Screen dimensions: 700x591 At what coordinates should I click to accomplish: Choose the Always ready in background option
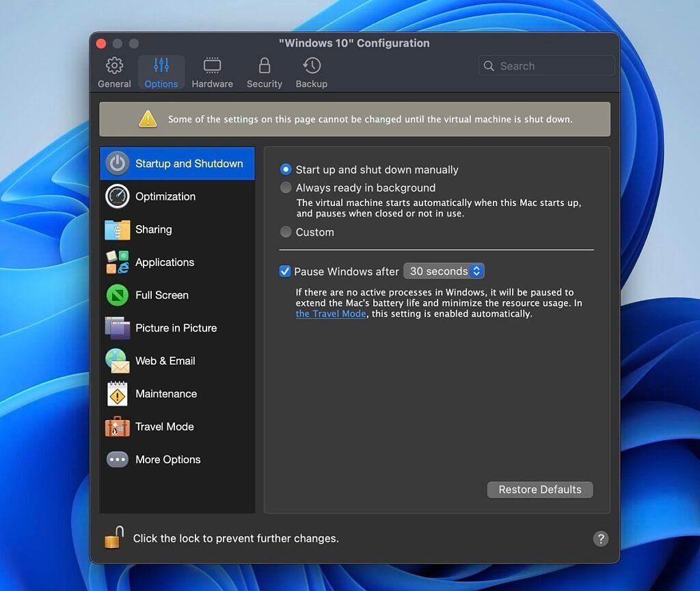pos(285,187)
